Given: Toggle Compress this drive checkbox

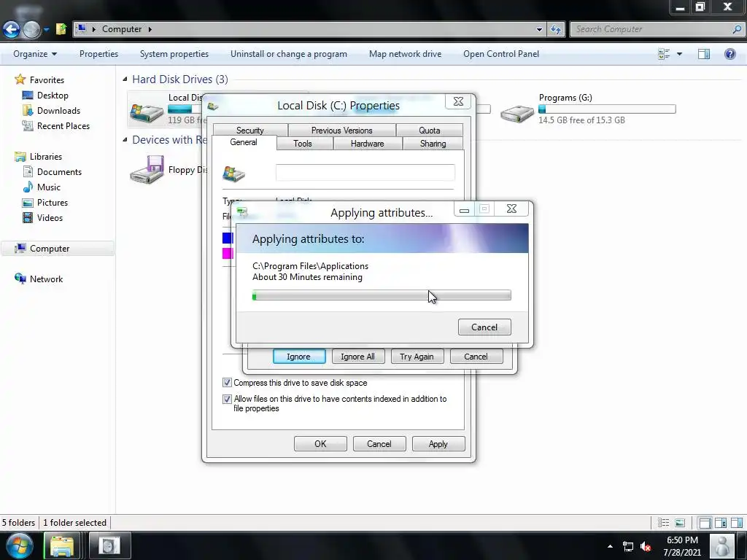Looking at the screenshot, I should pyautogui.click(x=228, y=382).
